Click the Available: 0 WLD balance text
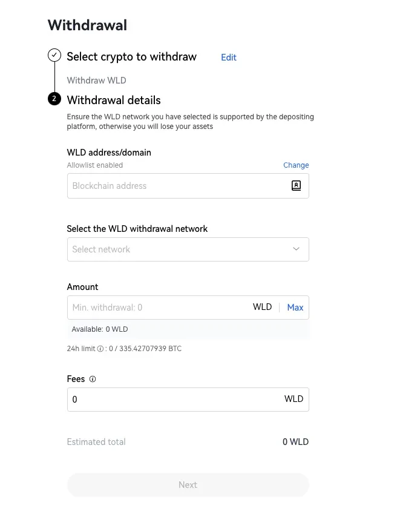 (100, 329)
